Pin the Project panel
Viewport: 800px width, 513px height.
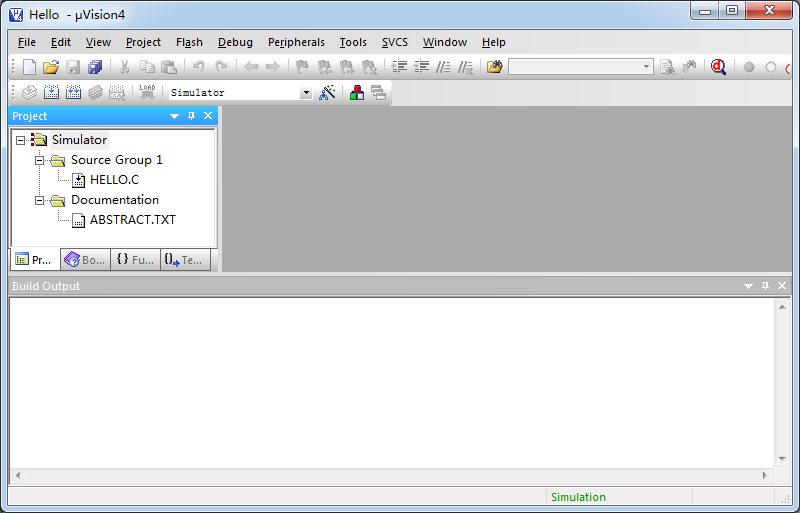191,116
